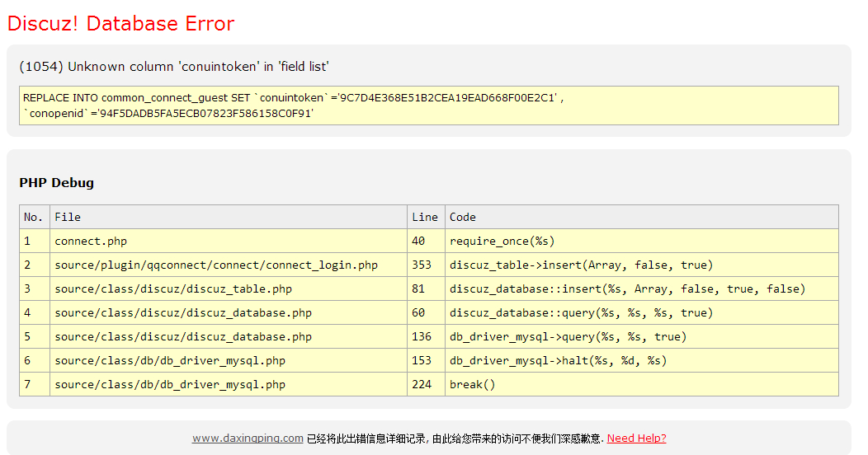Select the db_driver_mysql->halt code cell
Screen dimensions: 868x455
click(642, 360)
